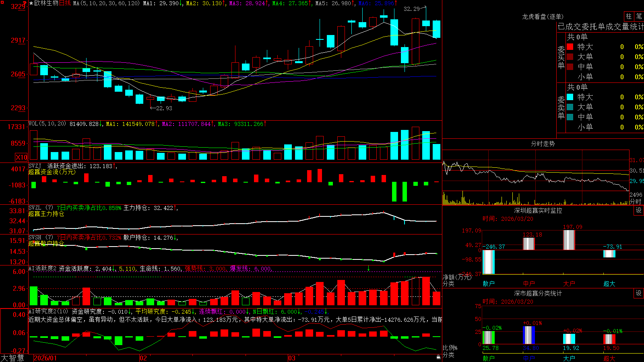Click the MA(5,10,20,30,60,120) indicator label
644x362 pixels.
pos(107,3)
